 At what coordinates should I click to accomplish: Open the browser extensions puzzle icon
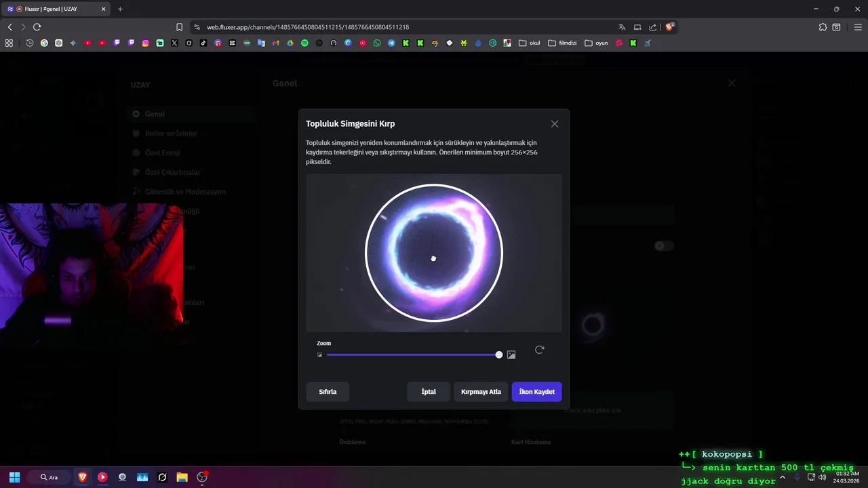click(x=823, y=27)
